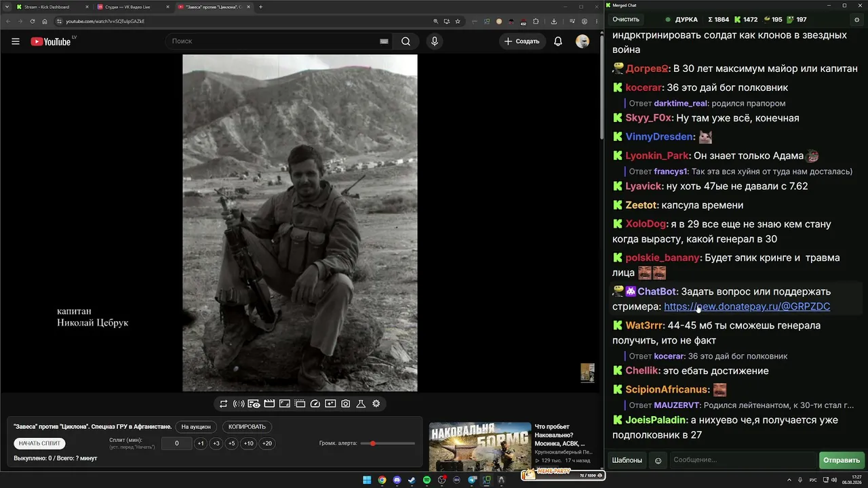868x488 pixels.
Task: Open the player toolbar gear settings
Action: (x=376, y=404)
